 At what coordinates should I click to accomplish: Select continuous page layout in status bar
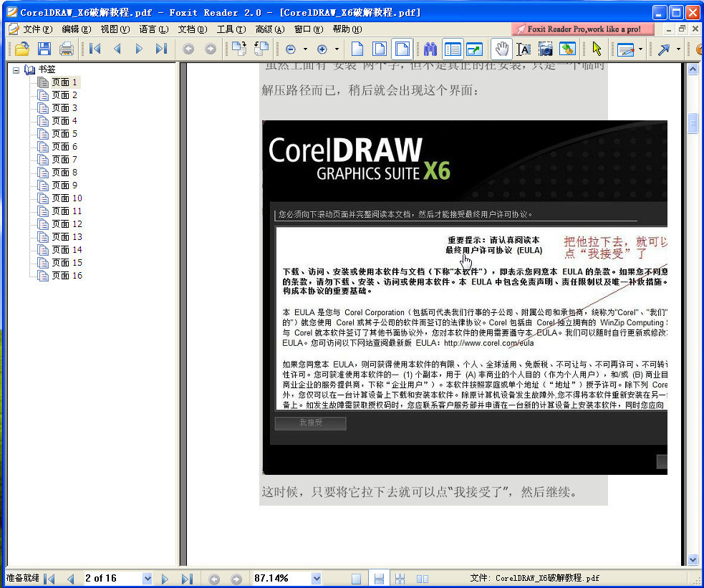(x=378, y=579)
